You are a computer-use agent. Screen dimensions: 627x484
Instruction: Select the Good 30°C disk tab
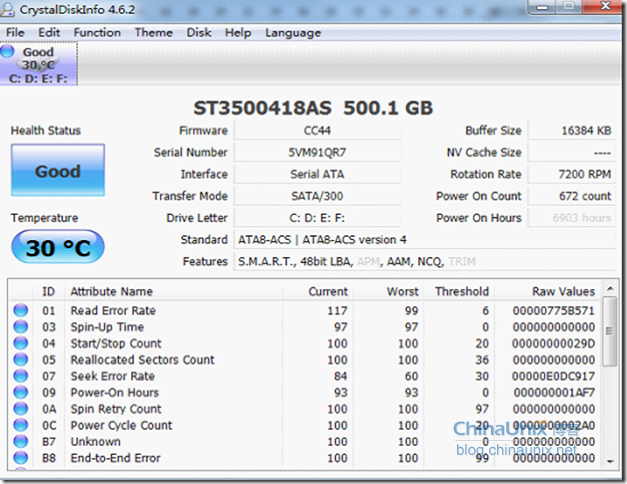coord(38,64)
